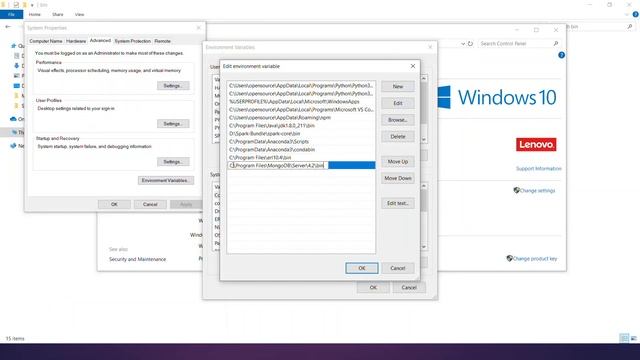Select the AppData Roaming npm path entry
640x360 pixels.
[301, 118]
